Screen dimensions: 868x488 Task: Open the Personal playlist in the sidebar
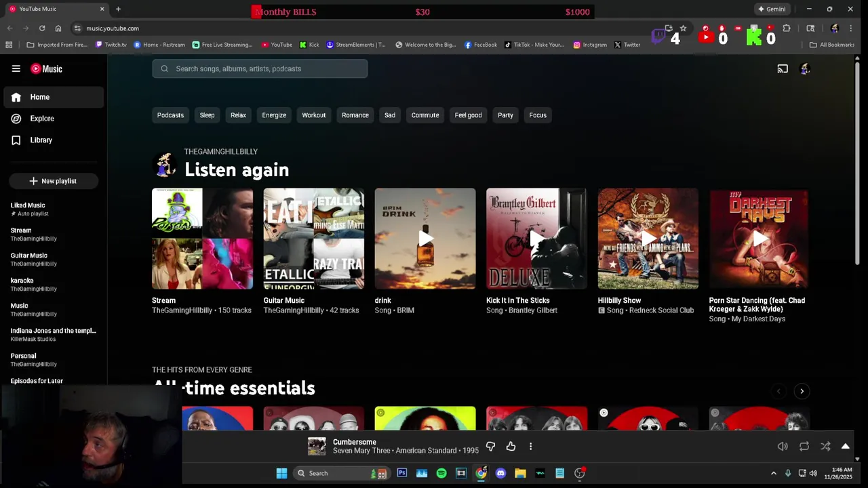tap(53, 359)
